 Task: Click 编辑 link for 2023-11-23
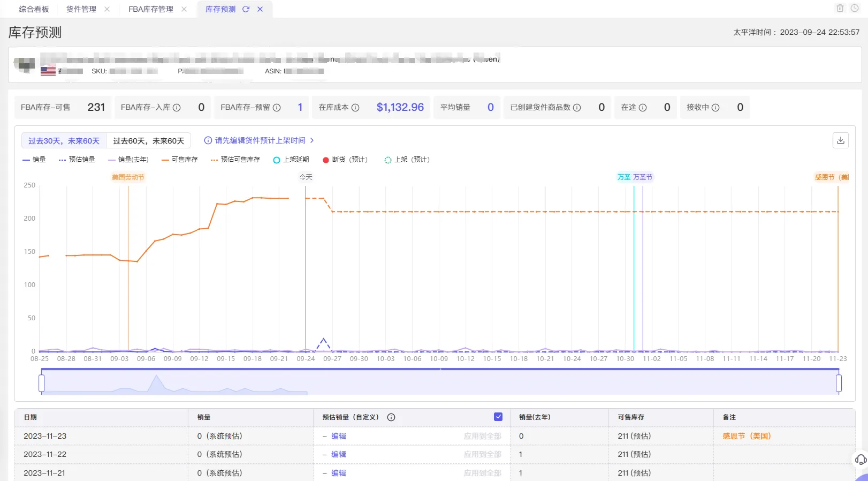pos(339,436)
